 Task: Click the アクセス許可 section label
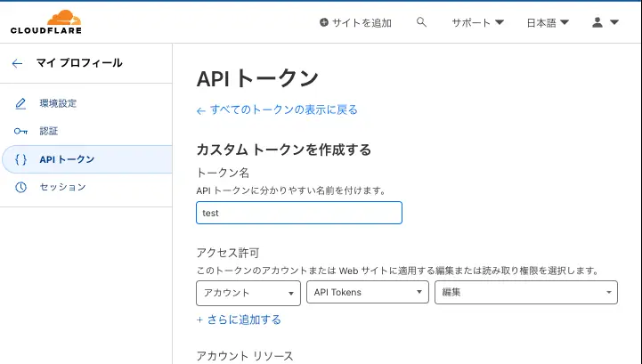[228, 253]
